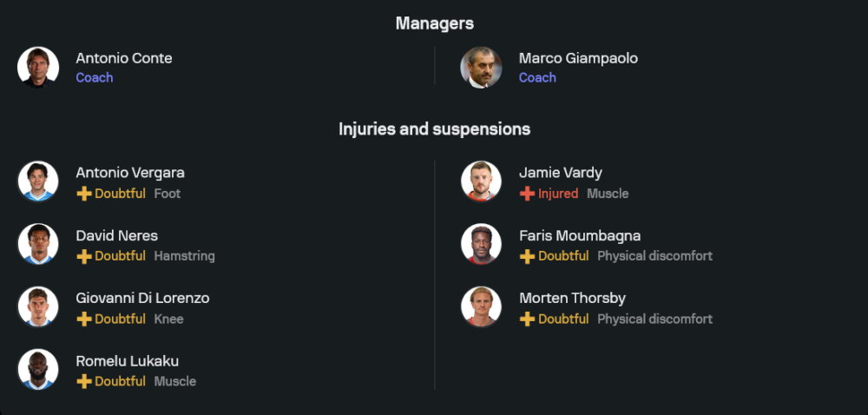Click the Coach label under Antonio Conte
The width and height of the screenshot is (868, 415).
(x=95, y=77)
